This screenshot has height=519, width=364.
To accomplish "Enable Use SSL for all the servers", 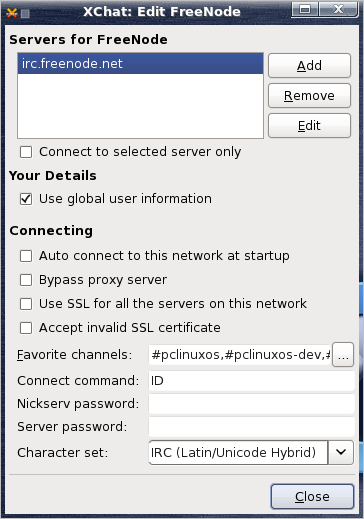I will [26, 304].
